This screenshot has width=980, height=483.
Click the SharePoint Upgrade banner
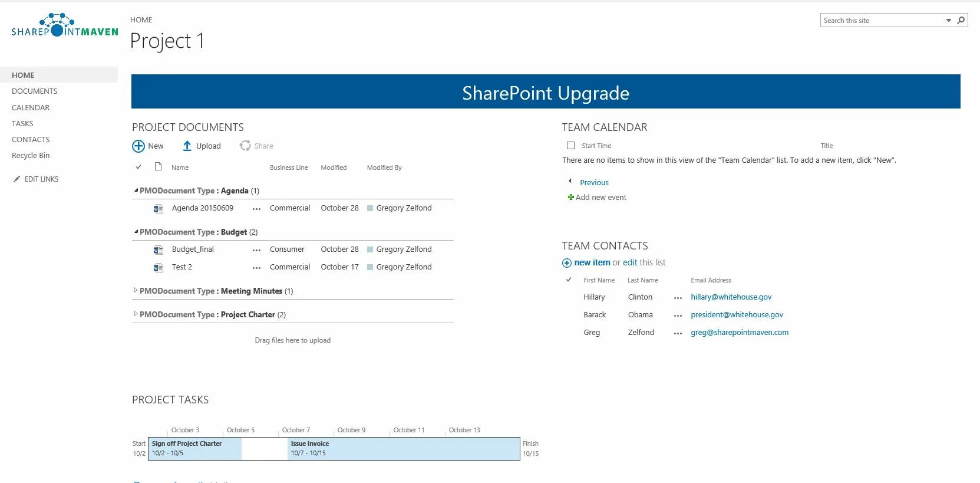coord(546,91)
